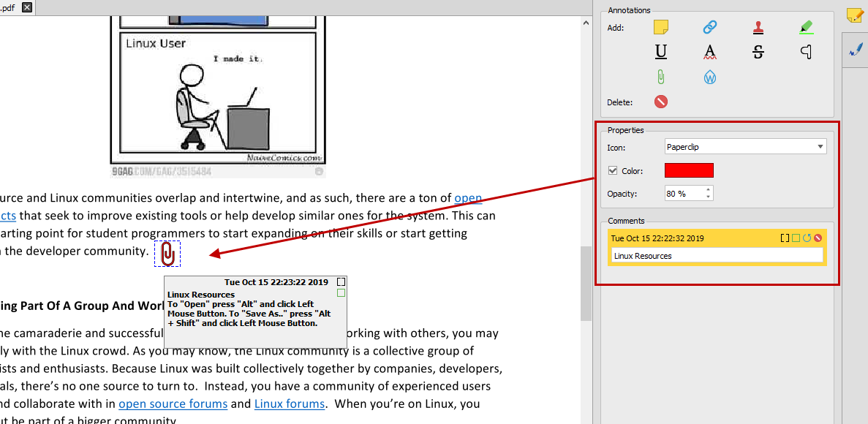Image resolution: width=868 pixels, height=424 pixels.
Task: Change the red annotation color swatch
Action: (x=689, y=170)
